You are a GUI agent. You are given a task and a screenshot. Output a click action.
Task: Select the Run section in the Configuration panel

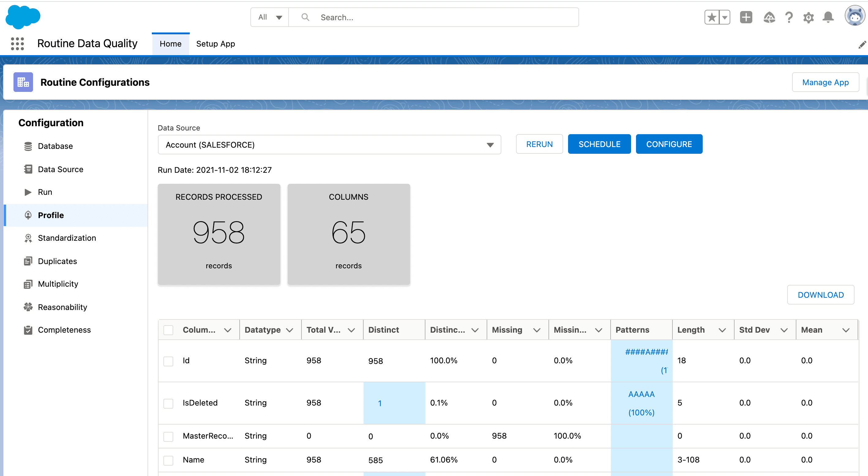[45, 192]
